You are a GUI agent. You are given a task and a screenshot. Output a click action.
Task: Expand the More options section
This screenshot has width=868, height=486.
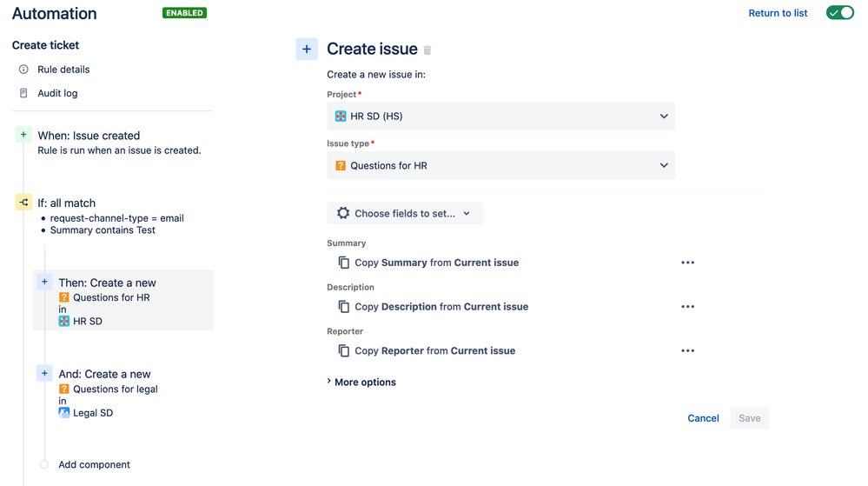click(x=361, y=382)
